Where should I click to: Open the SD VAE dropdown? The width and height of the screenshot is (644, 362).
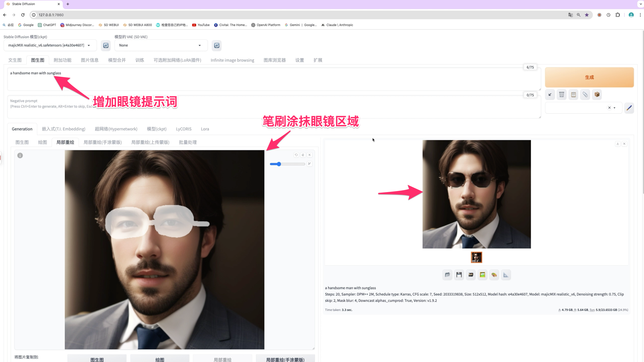[x=161, y=45]
